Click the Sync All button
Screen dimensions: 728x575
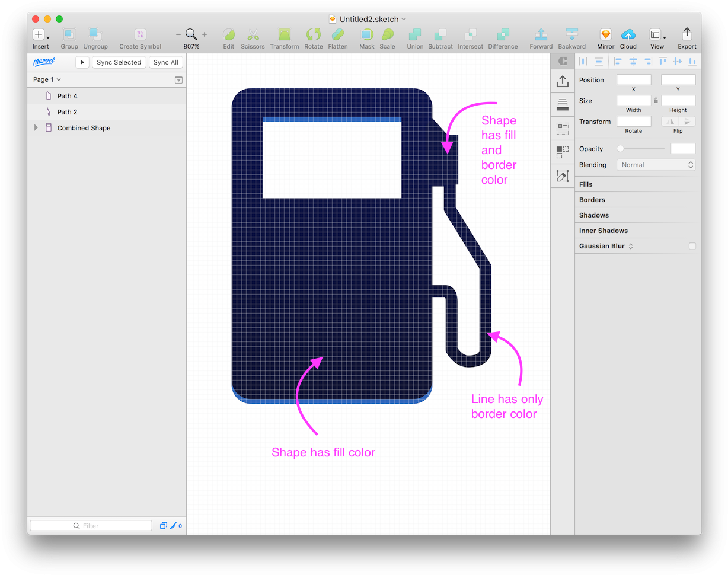(165, 62)
